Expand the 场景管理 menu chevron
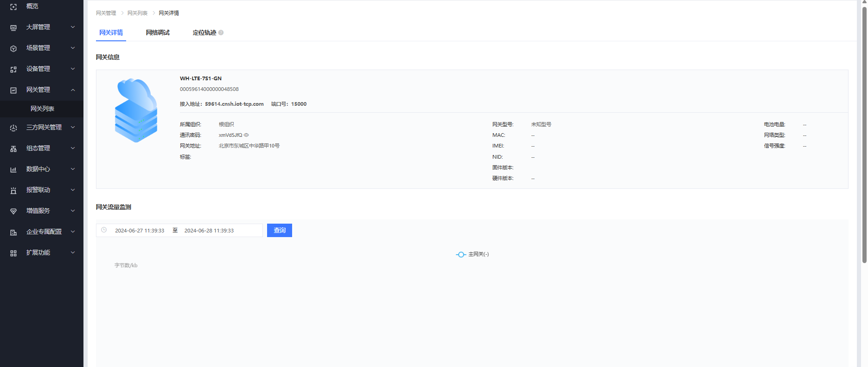Image resolution: width=868 pixels, height=367 pixels. (x=73, y=48)
